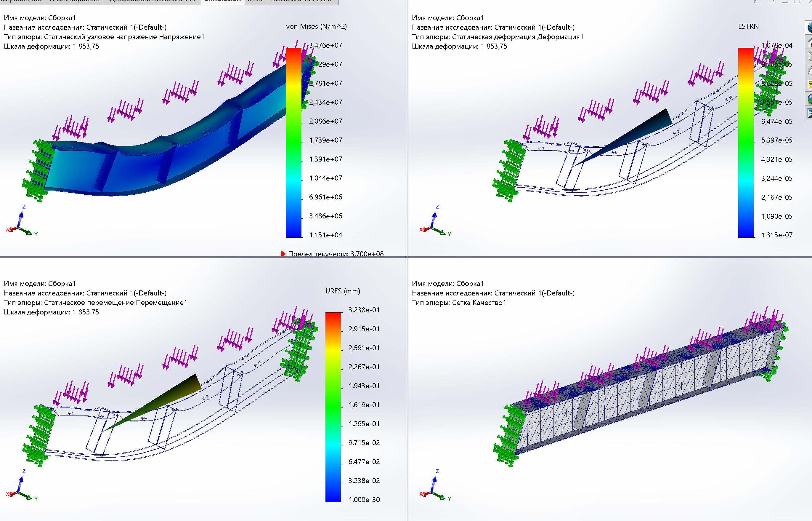Select the von Mises (N/m^2) legend title
This screenshot has width=812, height=521.
click(x=316, y=26)
